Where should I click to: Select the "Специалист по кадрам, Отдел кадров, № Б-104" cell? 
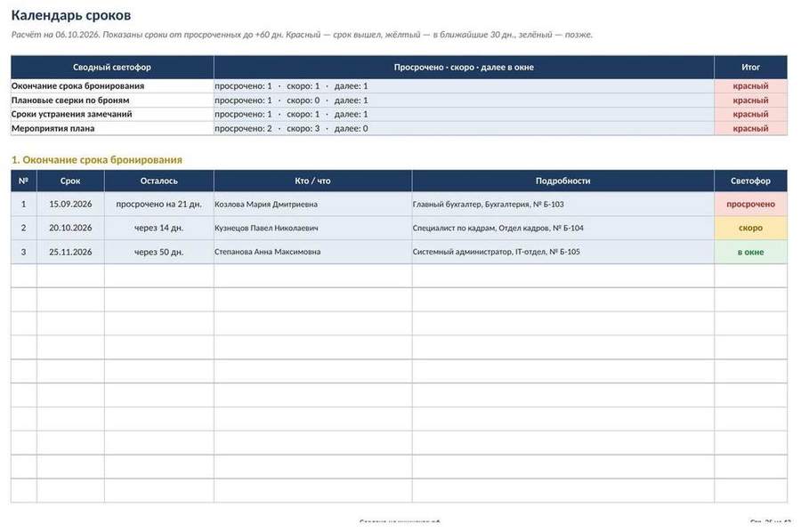(563, 228)
